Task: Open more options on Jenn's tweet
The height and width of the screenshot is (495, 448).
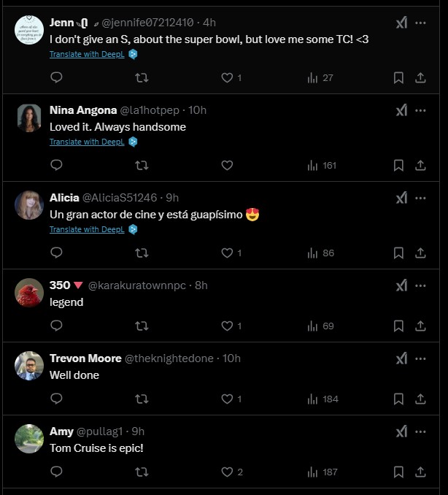Action: coord(420,23)
